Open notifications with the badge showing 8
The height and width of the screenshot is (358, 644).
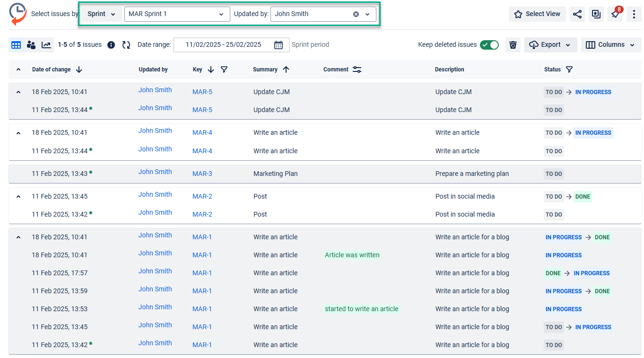pos(615,14)
